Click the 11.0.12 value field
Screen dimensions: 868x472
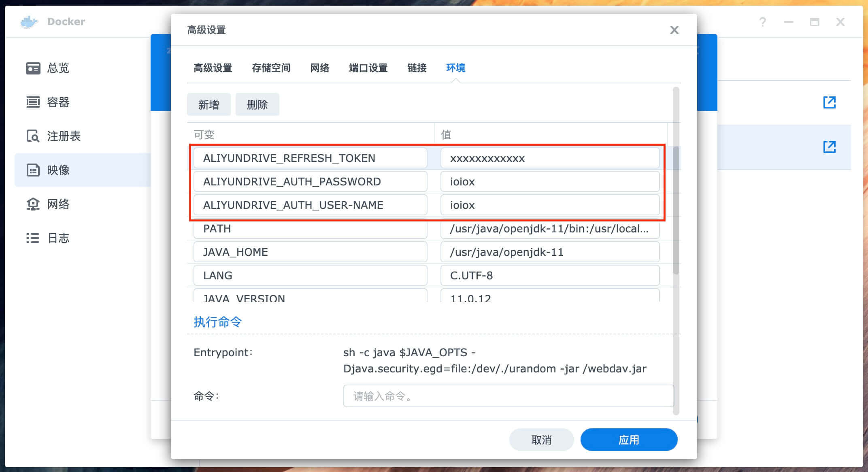[x=550, y=296]
